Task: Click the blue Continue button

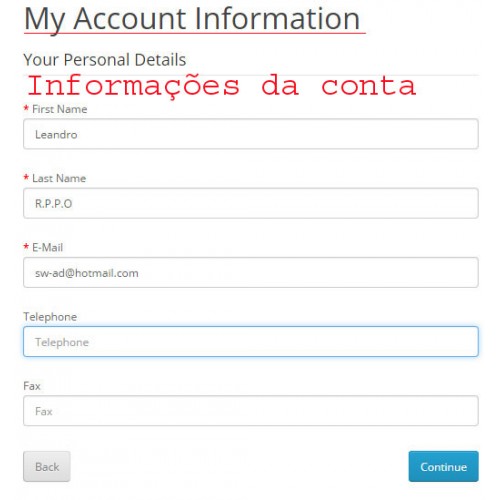Action: [443, 466]
